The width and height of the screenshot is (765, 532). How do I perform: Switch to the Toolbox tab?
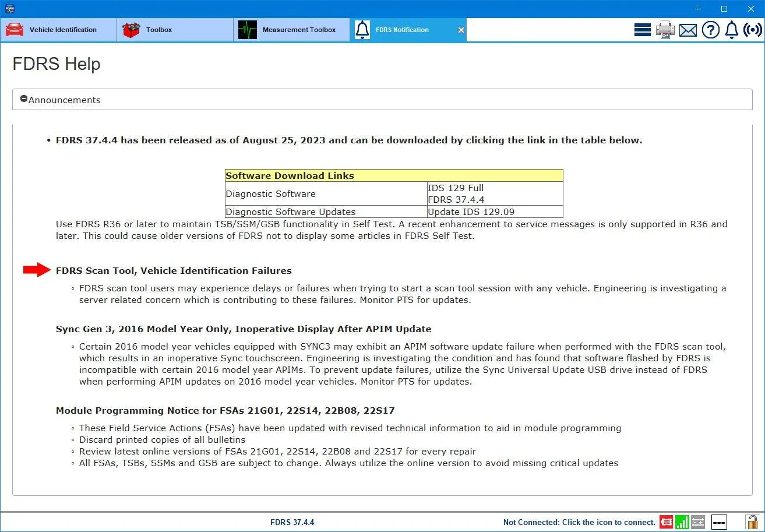(x=175, y=30)
